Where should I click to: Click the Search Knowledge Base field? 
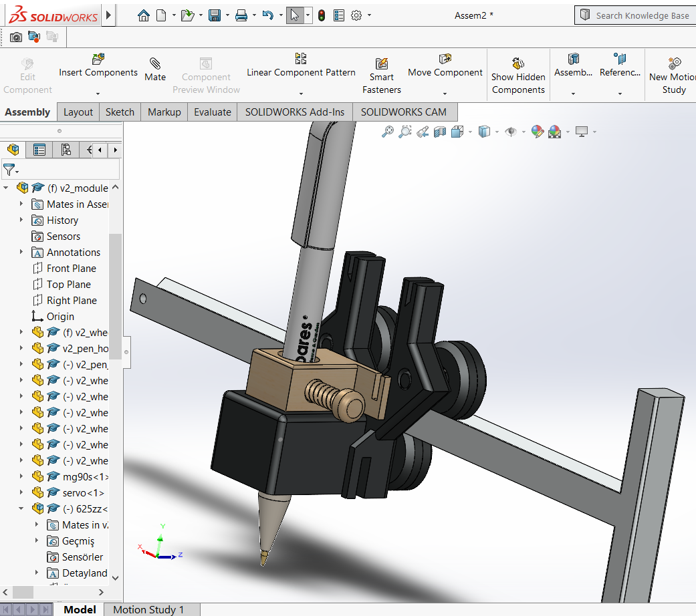coord(642,15)
